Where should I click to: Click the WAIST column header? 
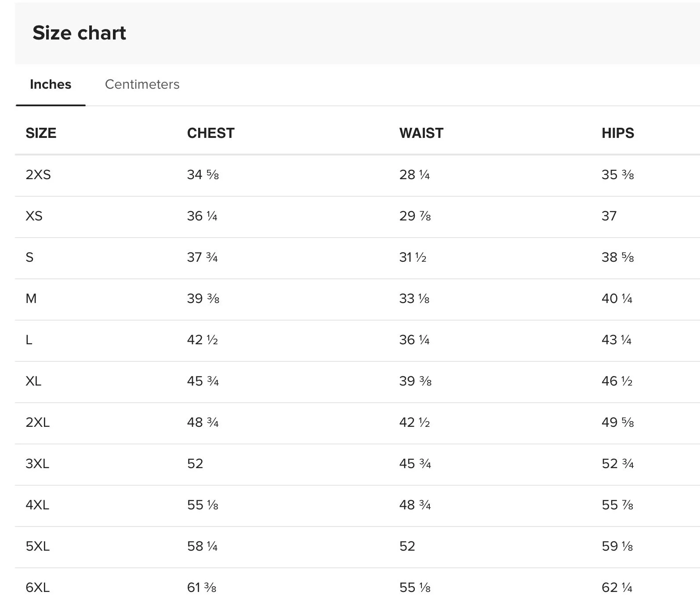(421, 133)
